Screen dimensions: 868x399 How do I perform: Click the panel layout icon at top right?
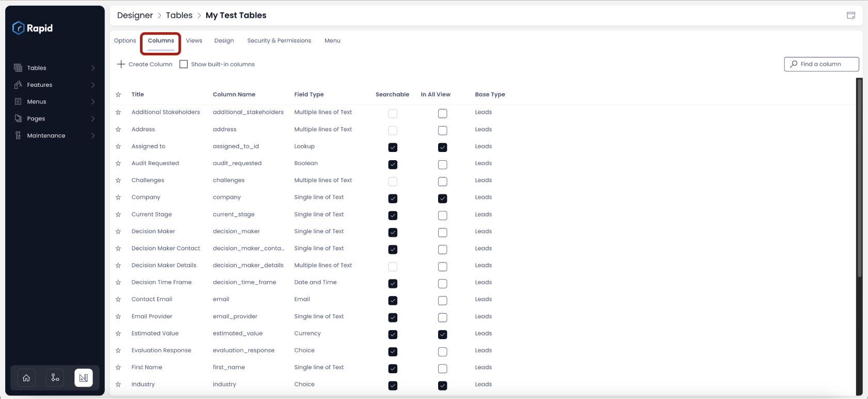[x=851, y=16]
